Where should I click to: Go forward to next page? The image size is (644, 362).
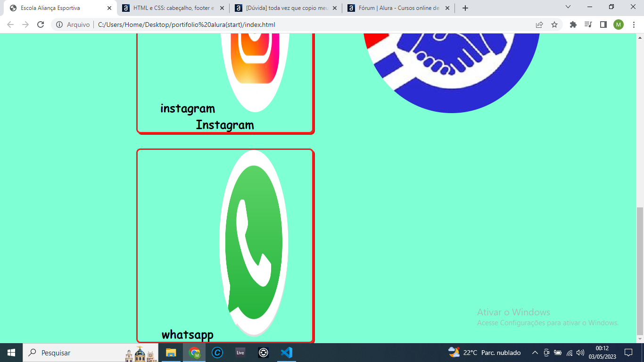[x=25, y=25]
